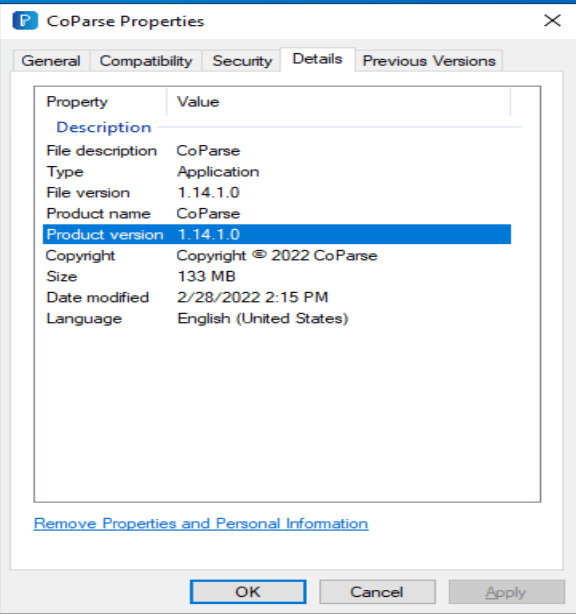576x614 pixels.
Task: Open Remove Properties and Personal Information link
Action: [x=201, y=524]
